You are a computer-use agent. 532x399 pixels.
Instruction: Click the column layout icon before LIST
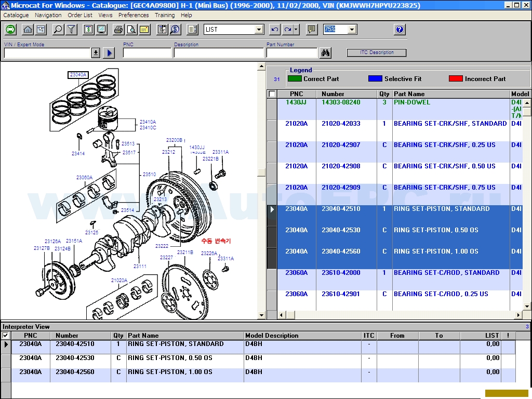pyautogui.click(x=192, y=30)
